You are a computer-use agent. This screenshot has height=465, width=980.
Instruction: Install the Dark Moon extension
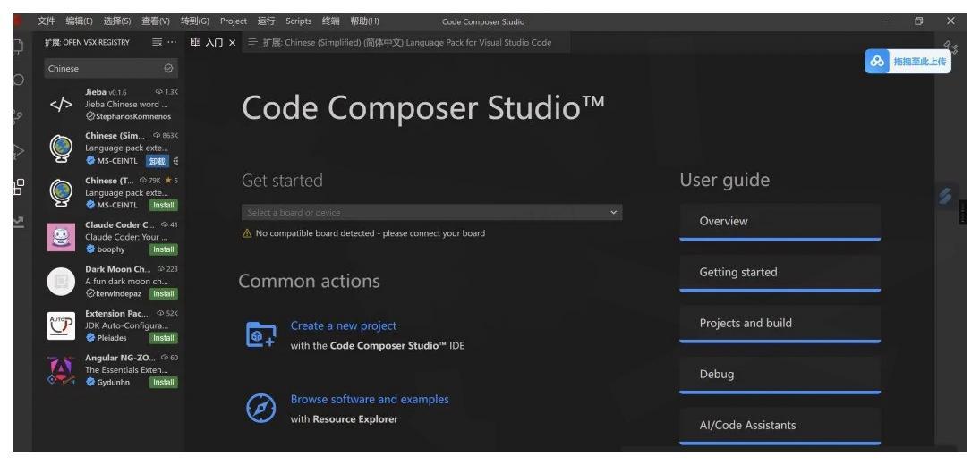(163, 294)
